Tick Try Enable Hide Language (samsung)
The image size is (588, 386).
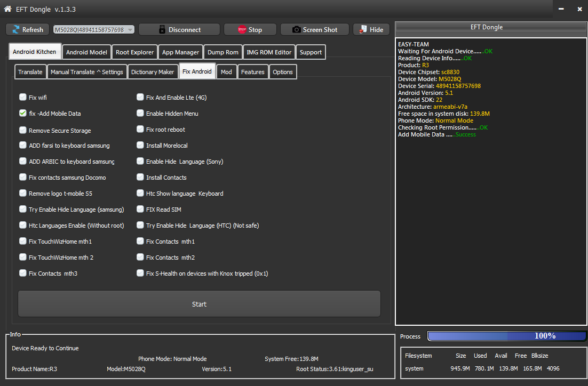(x=23, y=209)
